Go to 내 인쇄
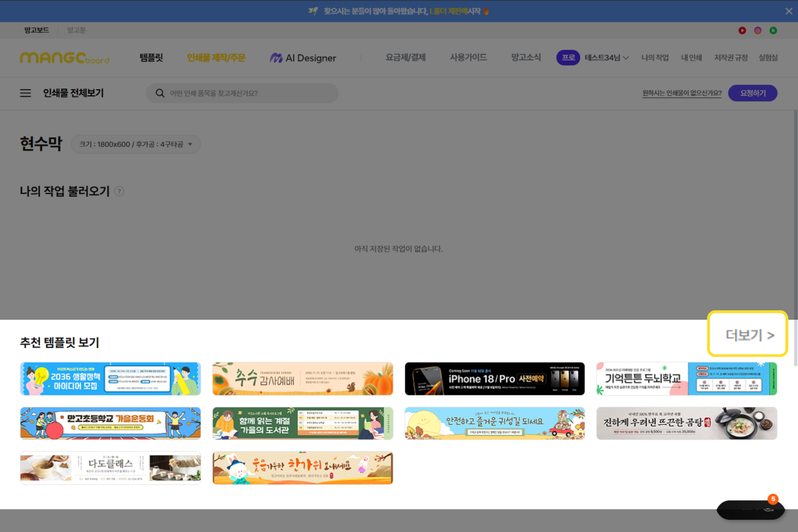The height and width of the screenshot is (532, 798). [692, 58]
